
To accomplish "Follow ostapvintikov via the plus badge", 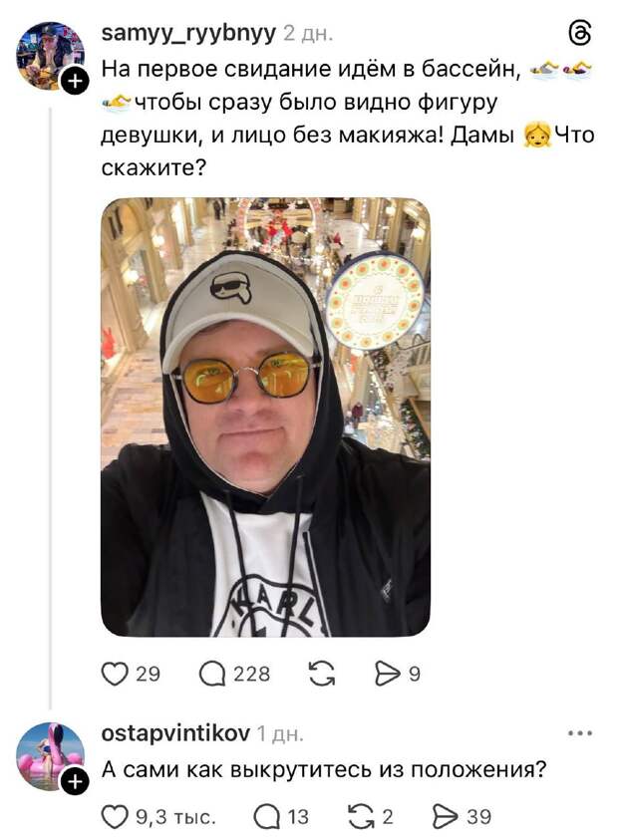I will pyautogui.click(x=75, y=782).
